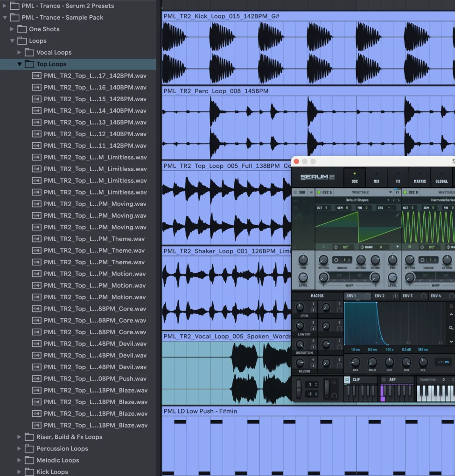
Task: Click previous wavetable arrow for Default Shapes
Action: pos(393,200)
